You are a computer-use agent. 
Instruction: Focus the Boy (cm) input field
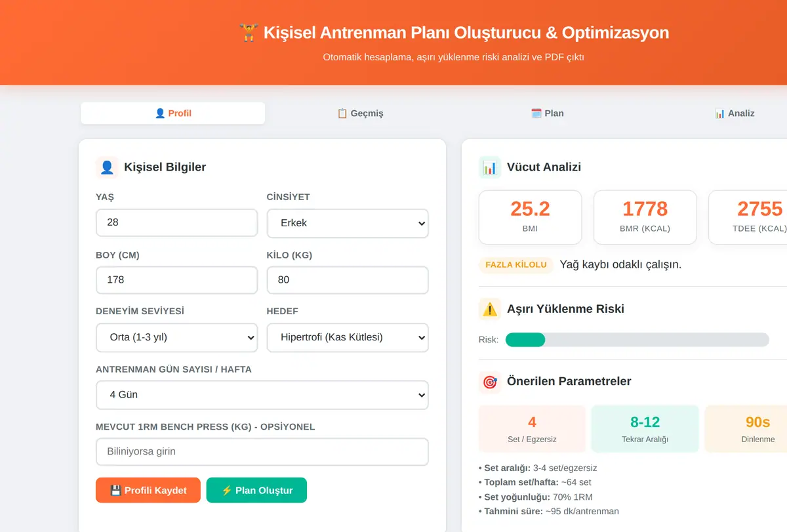(x=176, y=280)
